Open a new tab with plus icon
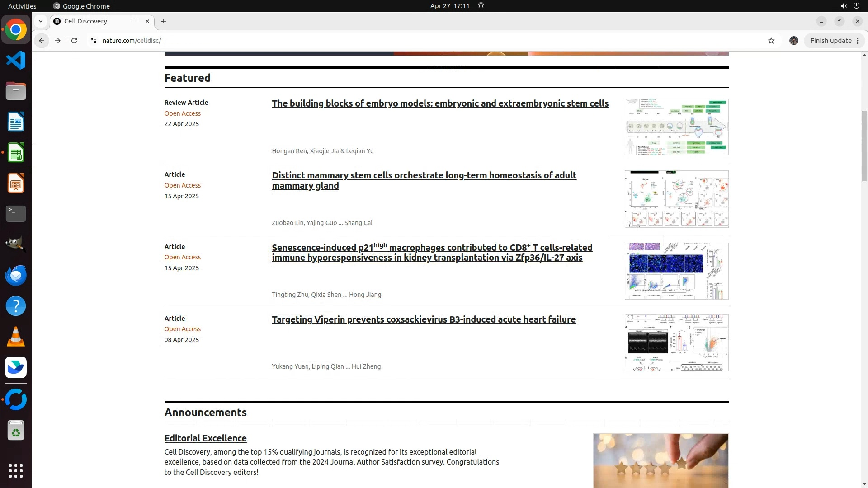This screenshot has height=488, width=868. coord(164,21)
